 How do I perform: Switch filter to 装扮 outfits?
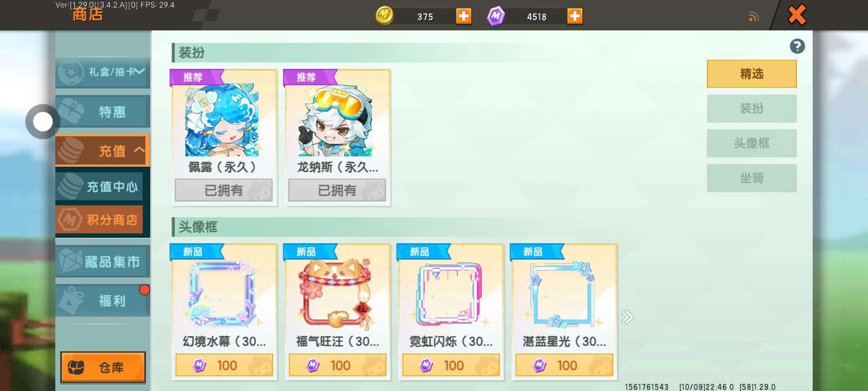click(751, 109)
